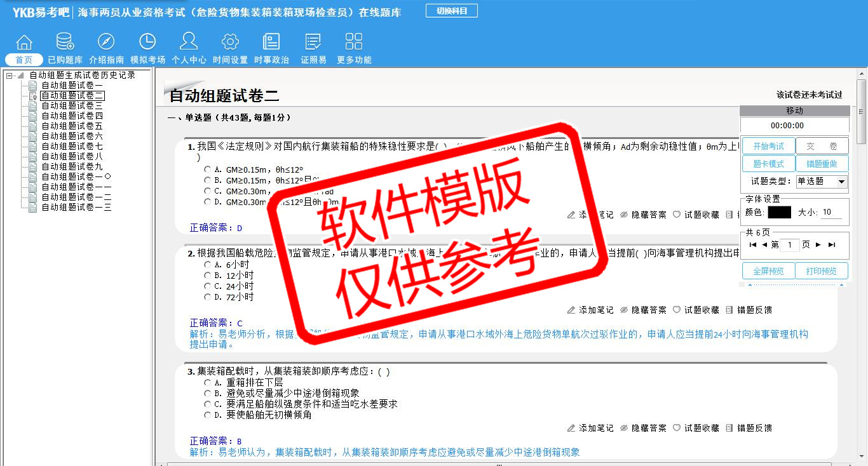Collapse the 自动组题生成试卷历史记录 tree root
Image resolution: width=868 pixels, height=466 pixels.
pos(9,76)
